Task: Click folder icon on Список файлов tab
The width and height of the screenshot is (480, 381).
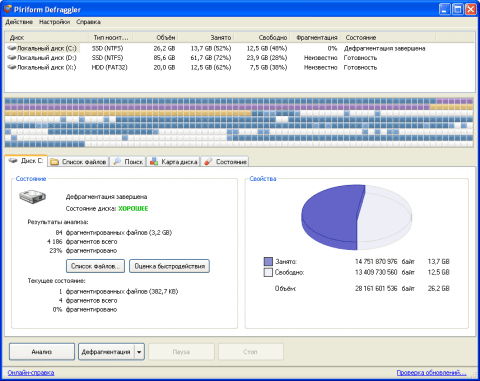Action: tap(54, 162)
